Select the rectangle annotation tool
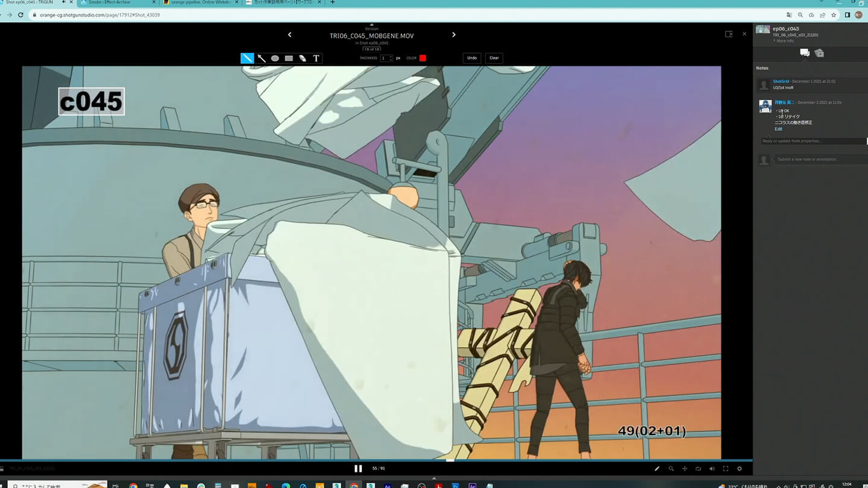This screenshot has width=868, height=488. pos(289,58)
